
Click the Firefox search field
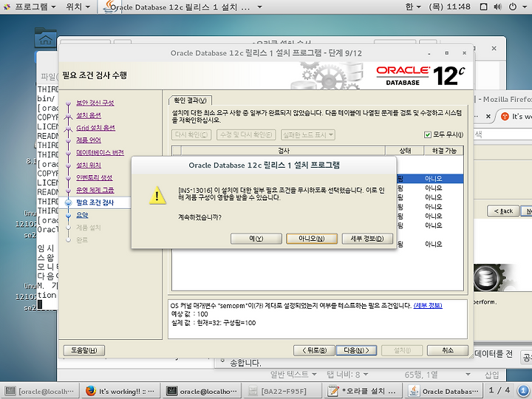pos(502,134)
